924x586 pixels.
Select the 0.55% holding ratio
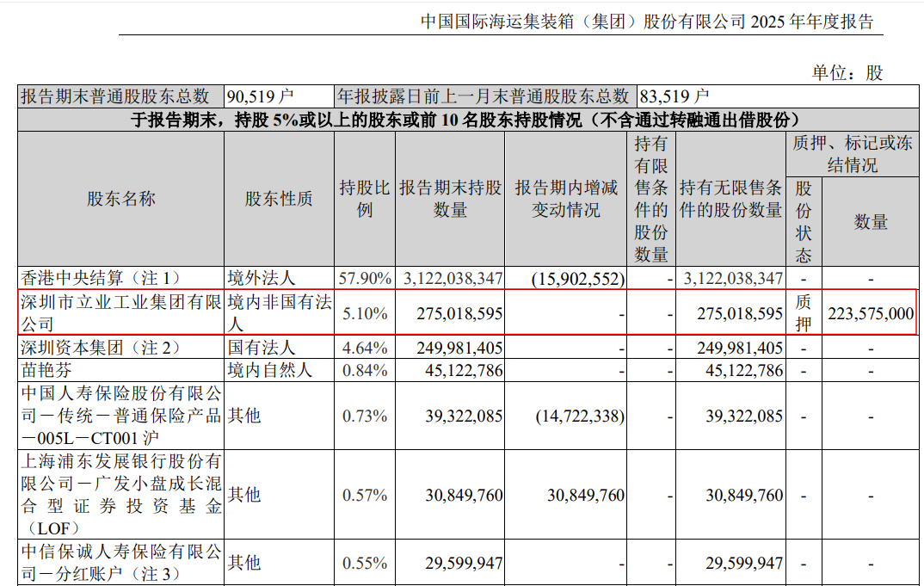point(365,563)
